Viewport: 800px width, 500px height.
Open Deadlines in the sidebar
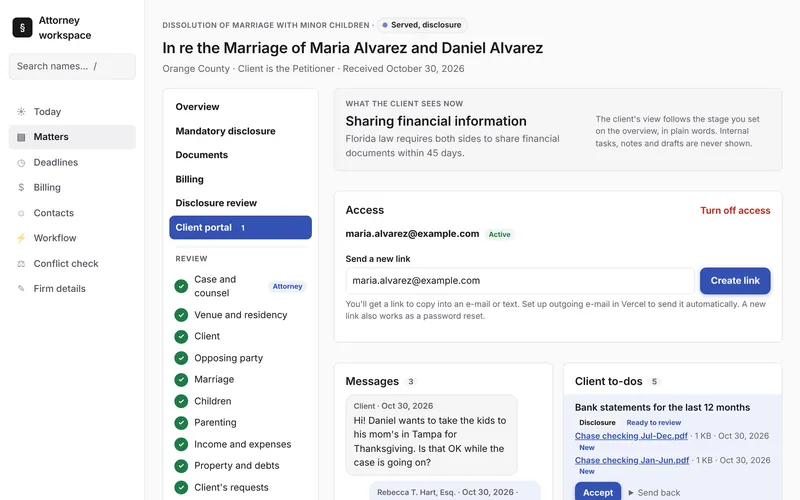pyautogui.click(x=72, y=163)
